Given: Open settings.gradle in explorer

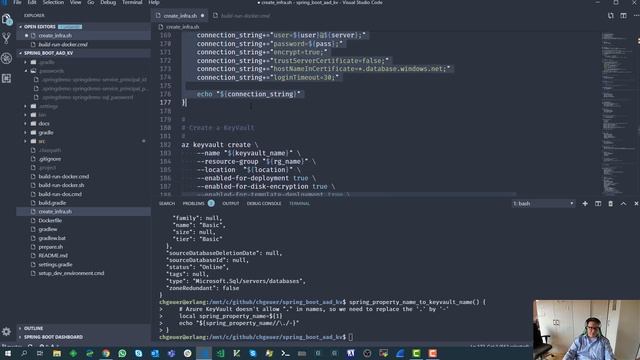Looking at the screenshot, I should tap(83, 264).
